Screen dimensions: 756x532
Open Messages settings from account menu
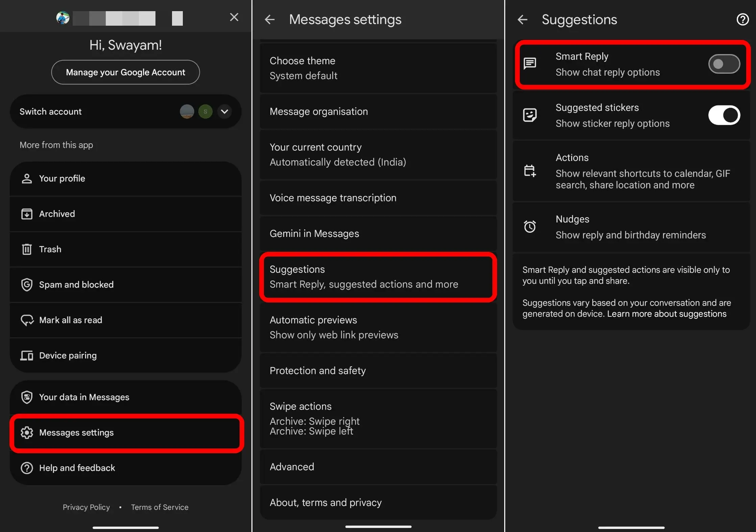point(76,433)
